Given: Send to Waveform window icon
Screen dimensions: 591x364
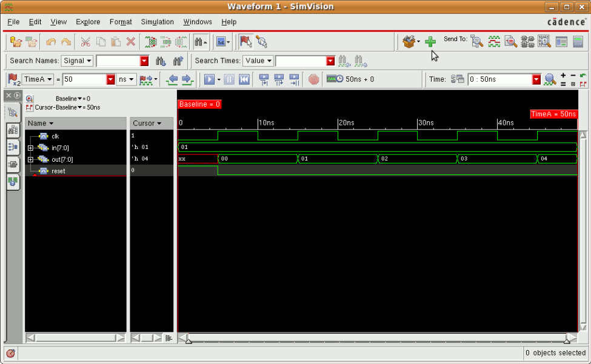Looking at the screenshot, I should pyautogui.click(x=494, y=41).
